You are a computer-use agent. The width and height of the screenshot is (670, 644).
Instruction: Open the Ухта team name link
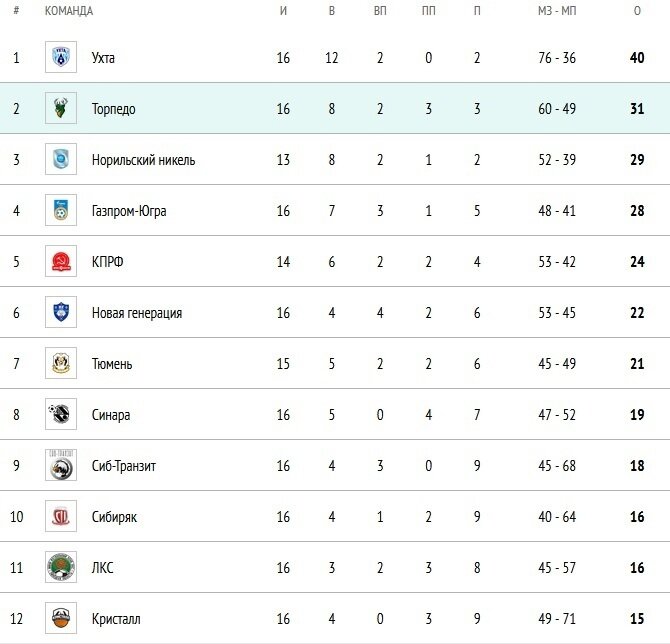103,58
